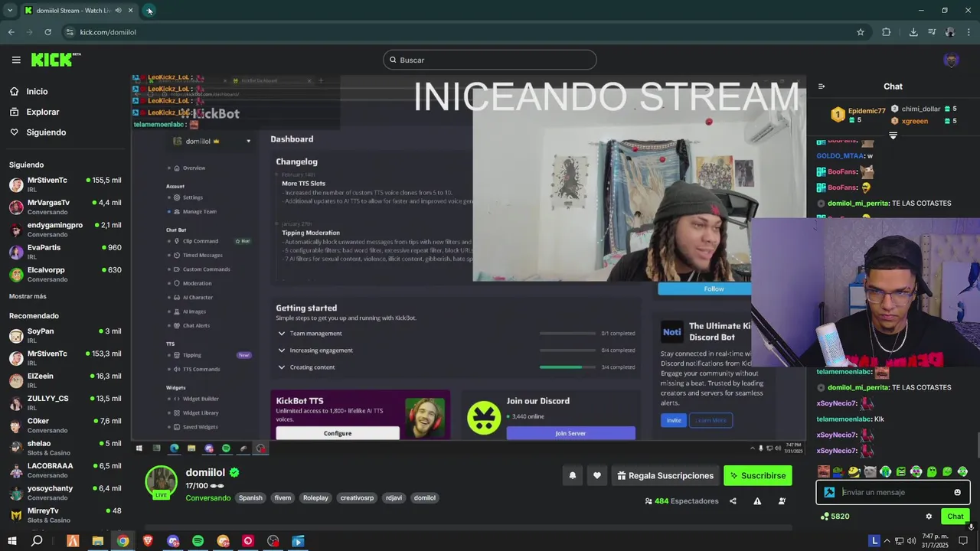Open the Kick hamburger menu
The height and width of the screenshot is (551, 980).
click(x=16, y=60)
